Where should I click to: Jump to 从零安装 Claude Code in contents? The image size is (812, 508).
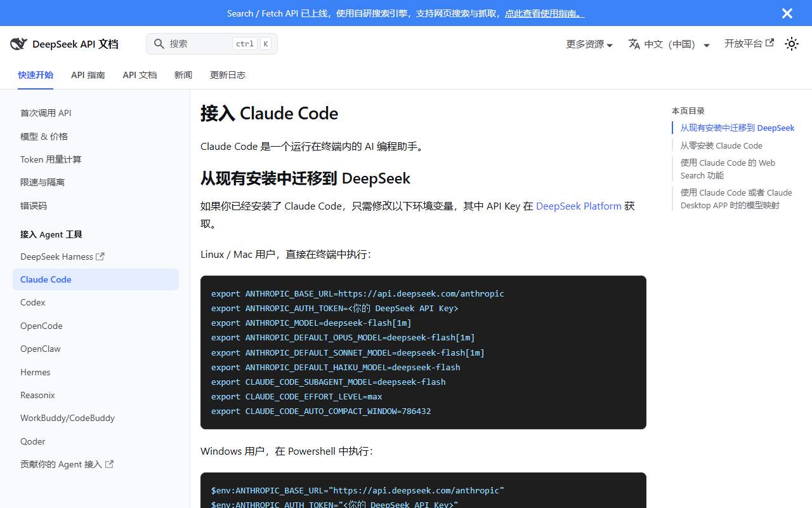tap(721, 145)
